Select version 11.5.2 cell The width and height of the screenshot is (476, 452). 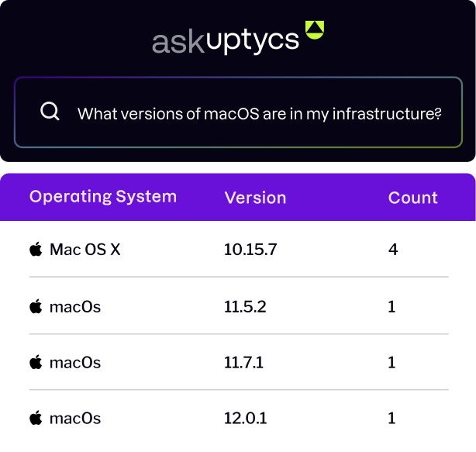point(245,306)
